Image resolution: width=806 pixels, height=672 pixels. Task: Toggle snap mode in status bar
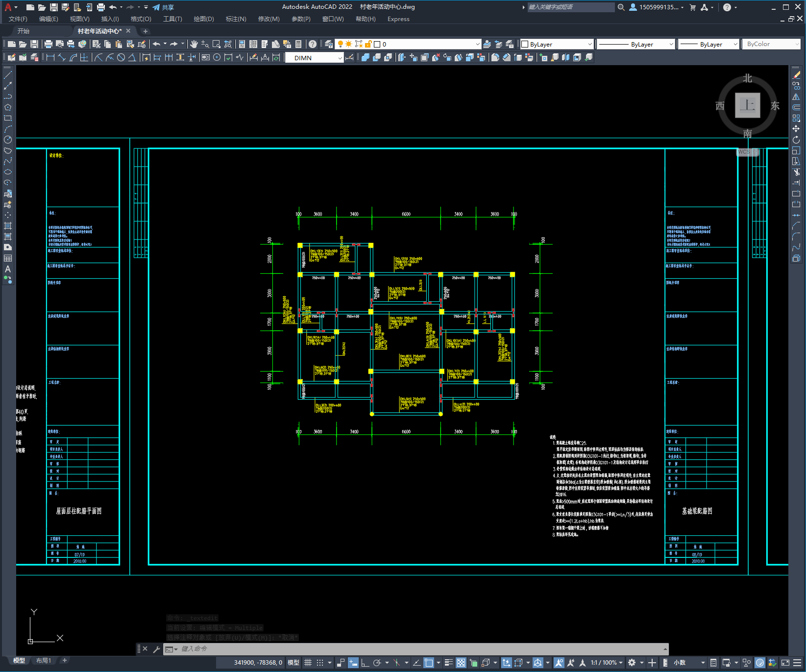tap(320, 662)
